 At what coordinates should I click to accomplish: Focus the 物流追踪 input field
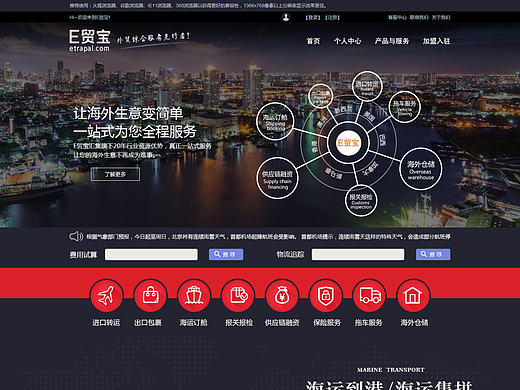click(x=358, y=254)
